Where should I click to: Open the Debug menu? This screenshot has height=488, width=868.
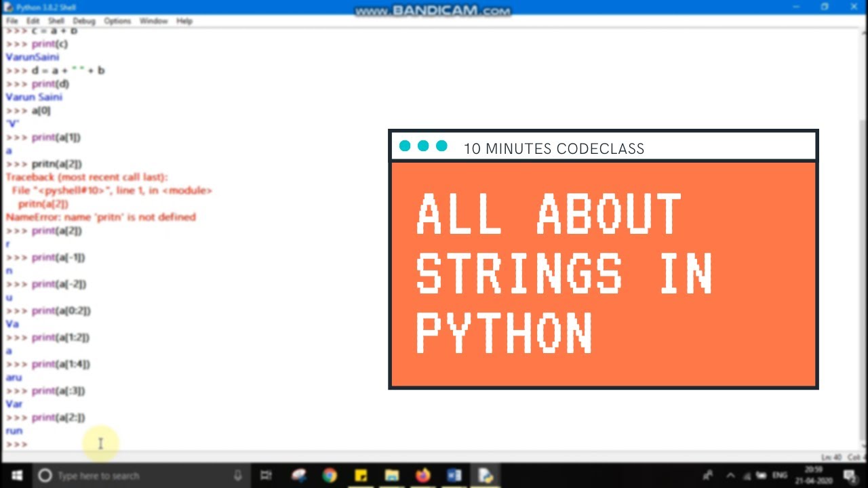84,21
